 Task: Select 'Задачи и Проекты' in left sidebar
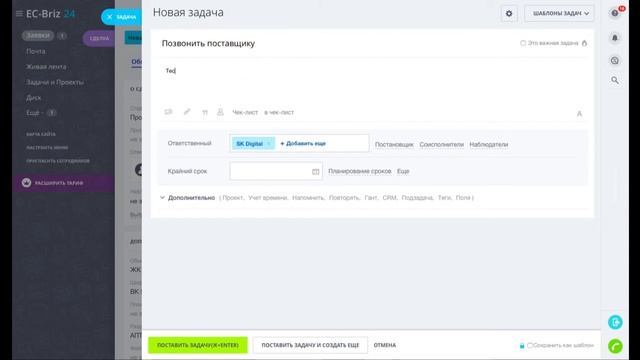[x=55, y=82]
